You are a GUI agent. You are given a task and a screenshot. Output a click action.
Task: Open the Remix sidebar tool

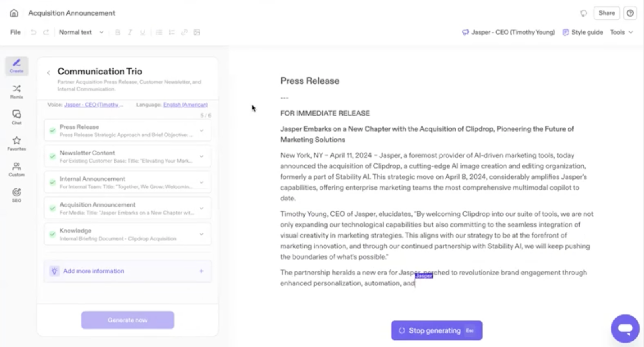tap(17, 92)
